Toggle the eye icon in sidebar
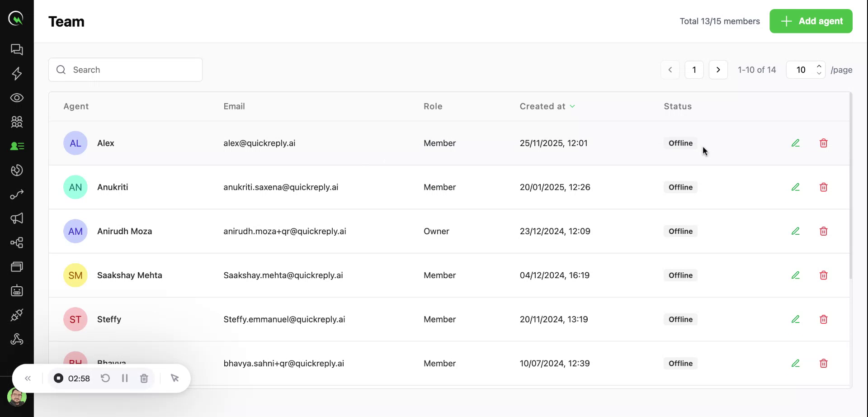 (x=17, y=98)
